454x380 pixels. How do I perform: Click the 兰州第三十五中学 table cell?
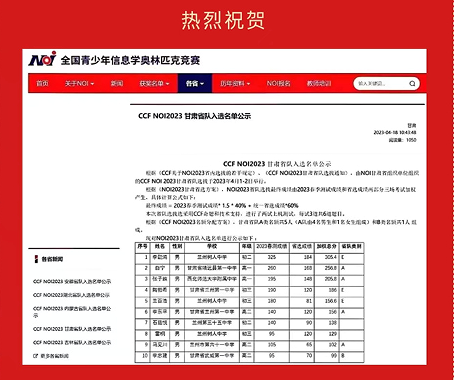click(212, 323)
